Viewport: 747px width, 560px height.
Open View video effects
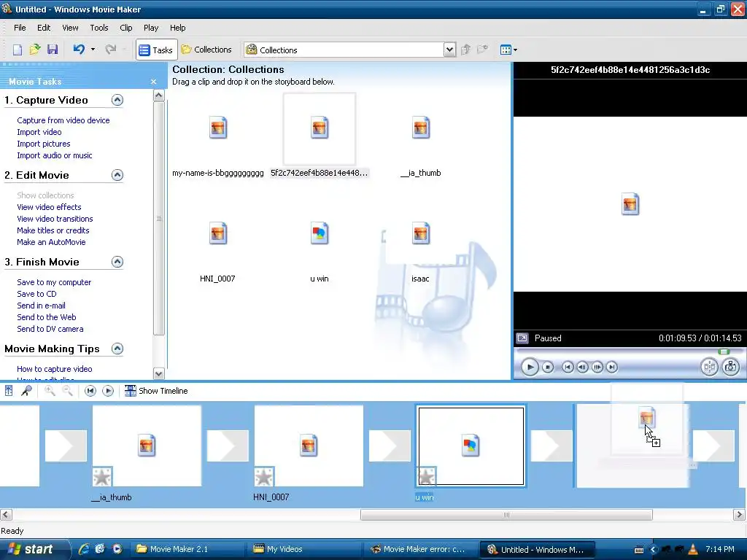(49, 207)
